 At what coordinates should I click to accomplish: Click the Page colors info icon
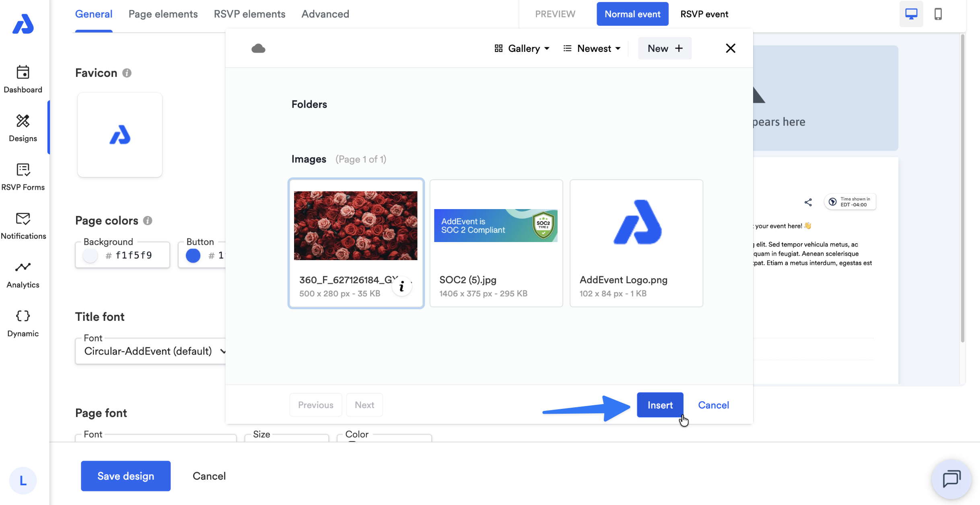(148, 220)
